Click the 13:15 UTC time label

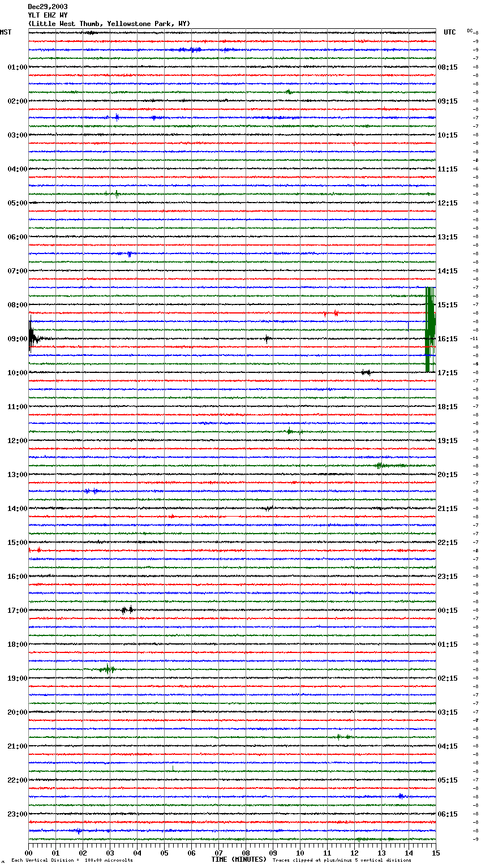(448, 237)
